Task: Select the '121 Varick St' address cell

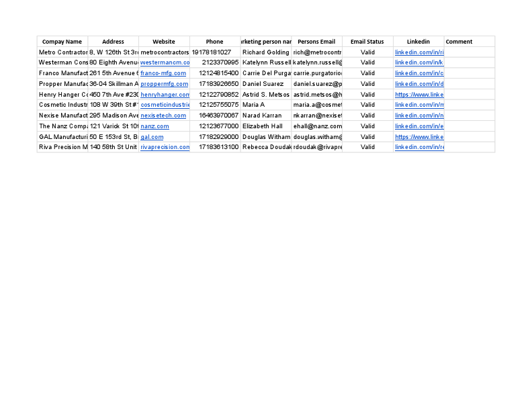Action: click(x=114, y=126)
